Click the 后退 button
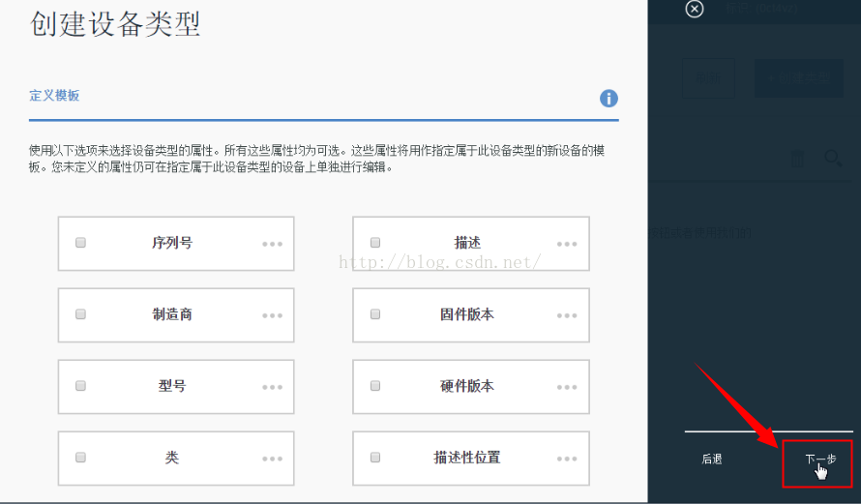 [712, 460]
